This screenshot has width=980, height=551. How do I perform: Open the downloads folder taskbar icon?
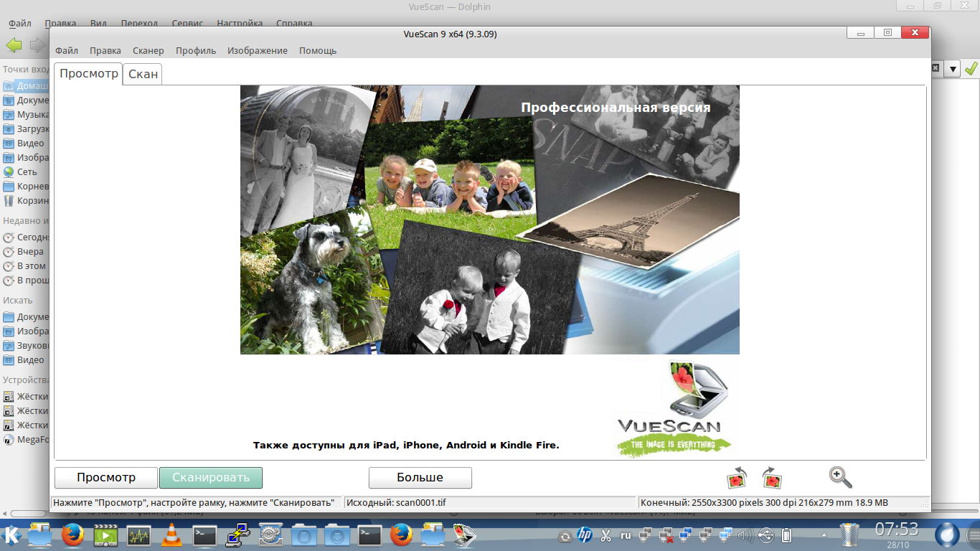336,535
